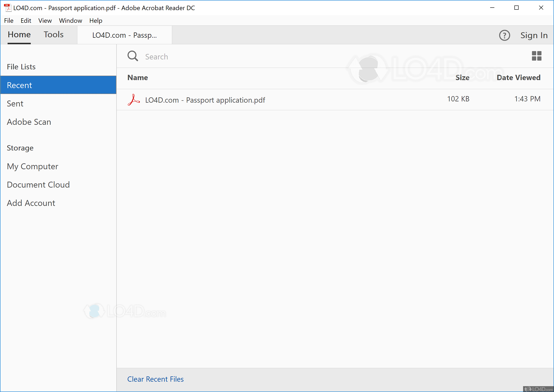This screenshot has width=554, height=392.
Task: Open the View menu
Action: coord(45,21)
